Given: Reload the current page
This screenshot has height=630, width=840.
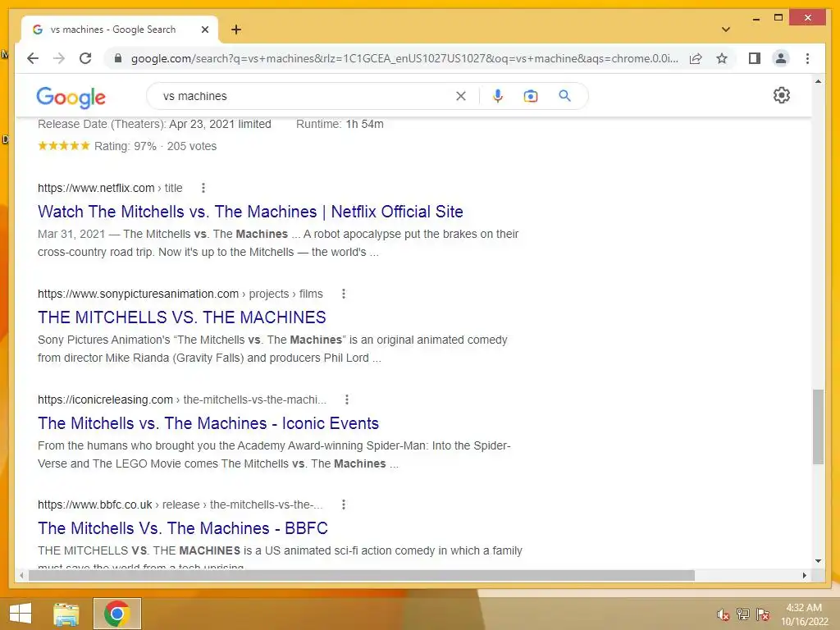Looking at the screenshot, I should 85,58.
